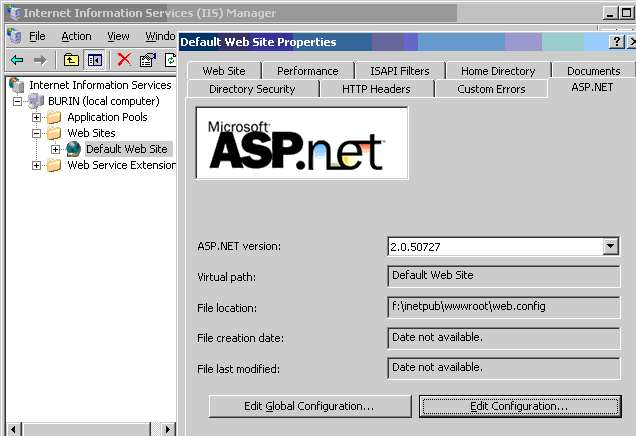
Task: Click the tree pane right scroll arrow
Action: tap(168, 429)
